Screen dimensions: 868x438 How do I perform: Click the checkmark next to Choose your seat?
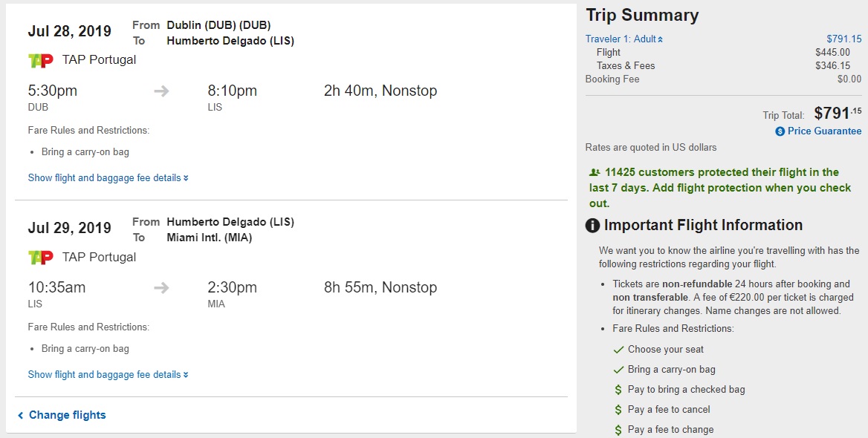pyautogui.click(x=618, y=350)
